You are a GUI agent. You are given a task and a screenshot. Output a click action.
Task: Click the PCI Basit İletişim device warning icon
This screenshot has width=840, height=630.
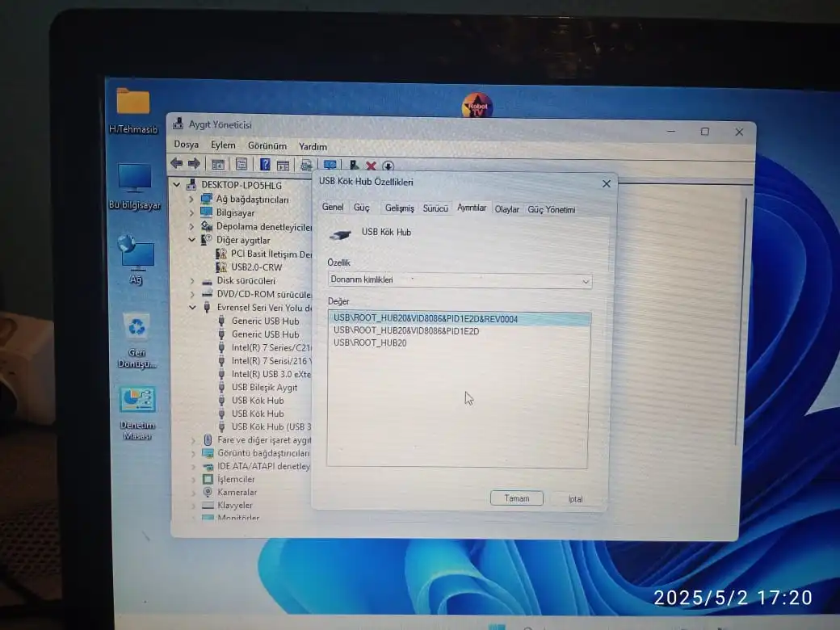click(220, 254)
